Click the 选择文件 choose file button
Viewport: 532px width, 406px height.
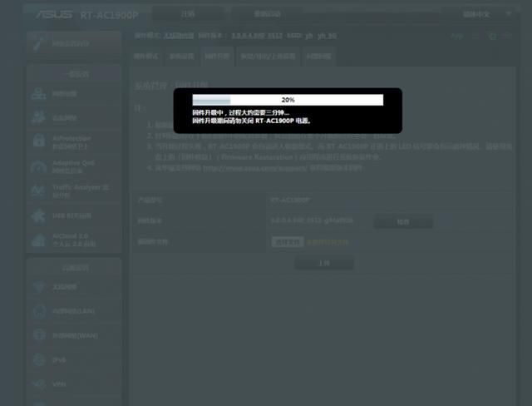pyautogui.click(x=288, y=242)
